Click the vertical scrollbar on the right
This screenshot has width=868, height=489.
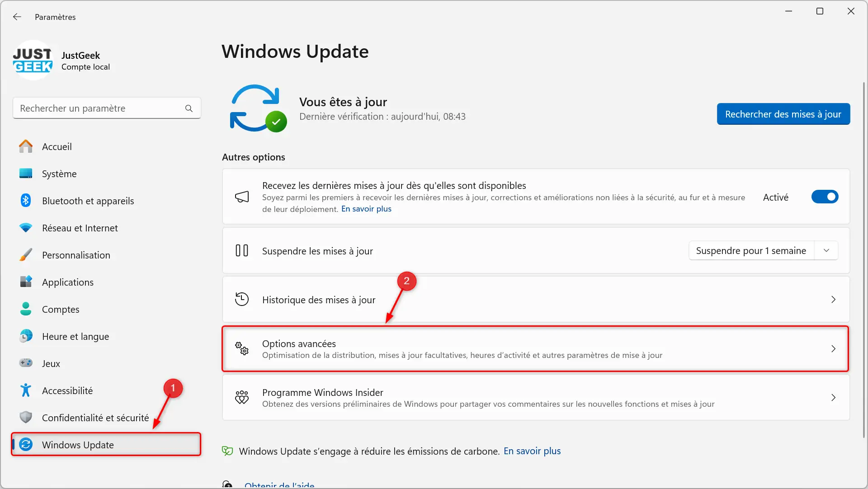coord(864,260)
